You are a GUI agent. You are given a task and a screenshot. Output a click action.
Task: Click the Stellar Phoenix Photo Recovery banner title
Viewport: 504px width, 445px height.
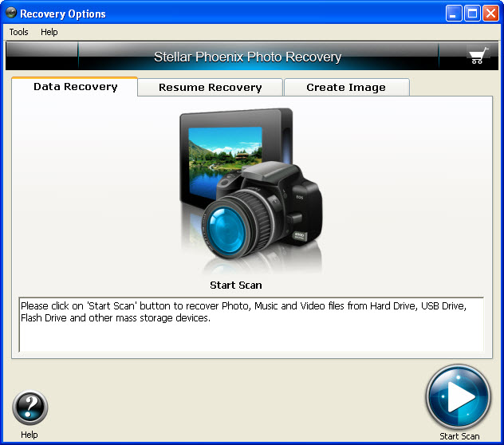pyautogui.click(x=247, y=57)
